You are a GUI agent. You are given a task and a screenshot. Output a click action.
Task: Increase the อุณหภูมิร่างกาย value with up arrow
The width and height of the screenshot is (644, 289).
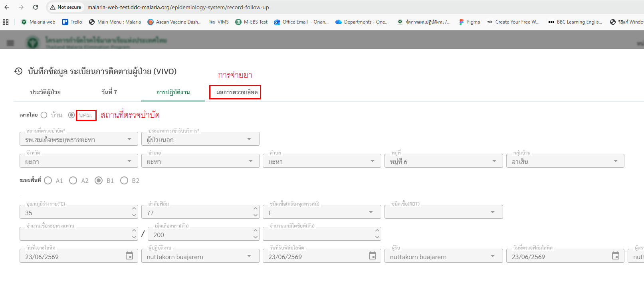(134, 209)
